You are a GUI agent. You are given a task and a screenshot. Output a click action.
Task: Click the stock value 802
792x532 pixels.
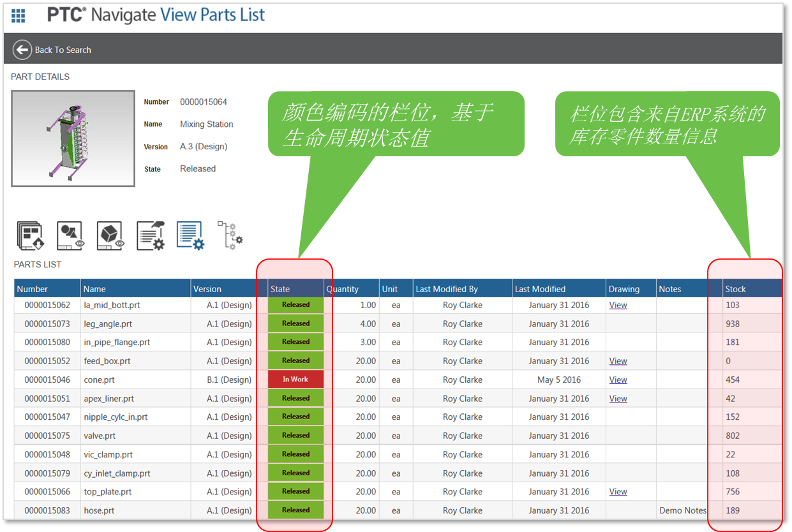[x=733, y=436]
